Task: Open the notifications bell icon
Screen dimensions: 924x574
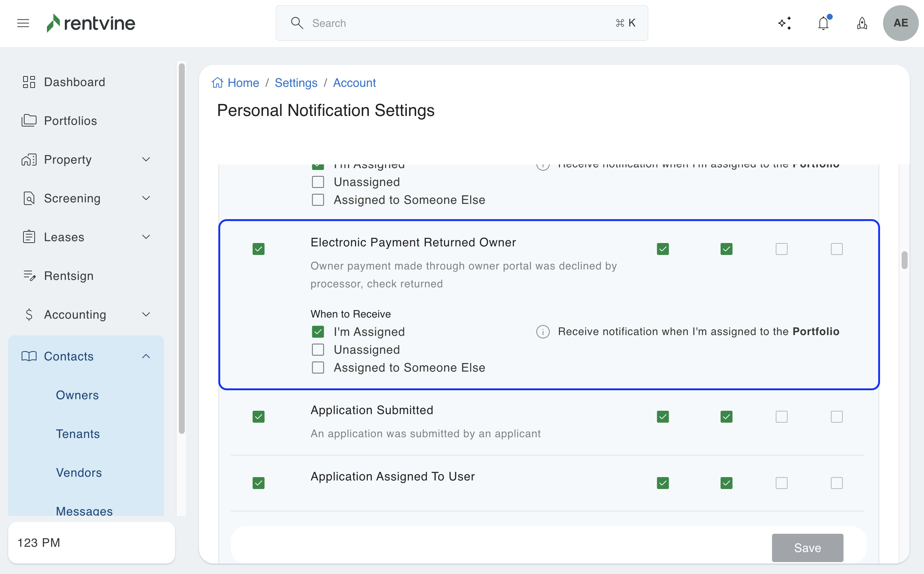Action: pos(823,23)
